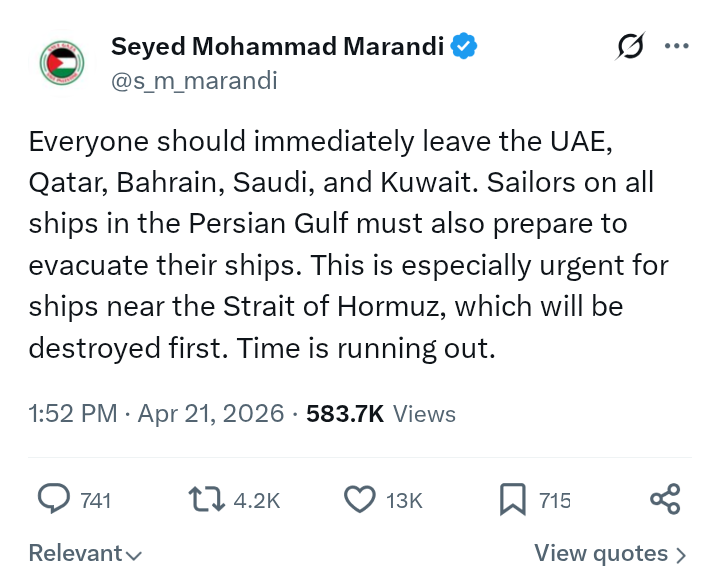Expand the Relevant replies sort dropdown
The image size is (720, 581).
coord(86,553)
